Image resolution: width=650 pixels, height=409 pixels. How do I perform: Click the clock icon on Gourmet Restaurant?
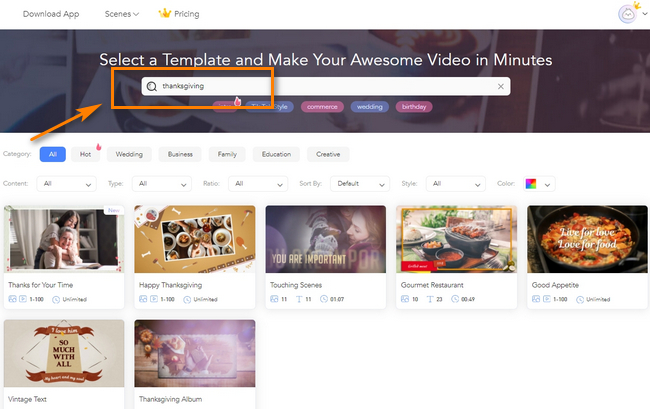[455, 299]
